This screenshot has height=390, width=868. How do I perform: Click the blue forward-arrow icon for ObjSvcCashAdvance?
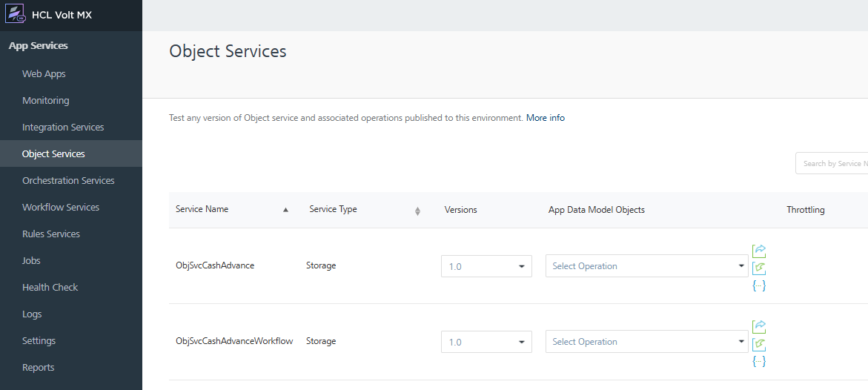point(759,251)
